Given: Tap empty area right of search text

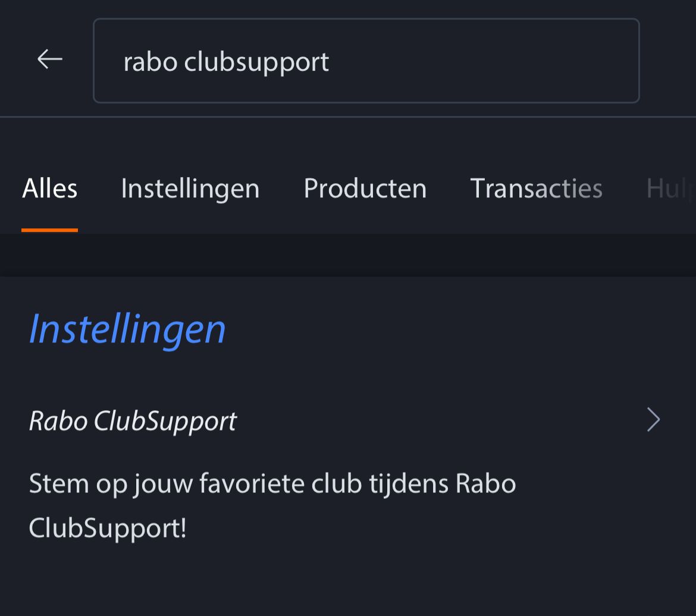Looking at the screenshot, I should tap(484, 61).
